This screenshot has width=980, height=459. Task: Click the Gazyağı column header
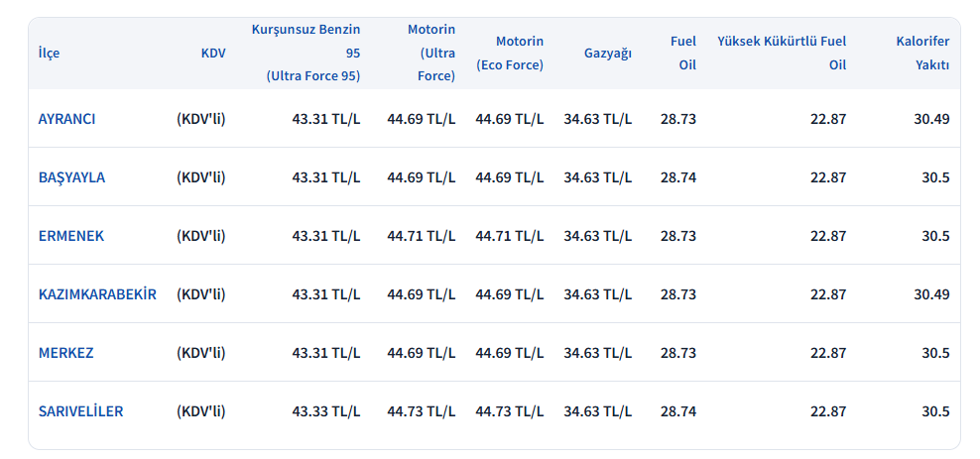(607, 54)
